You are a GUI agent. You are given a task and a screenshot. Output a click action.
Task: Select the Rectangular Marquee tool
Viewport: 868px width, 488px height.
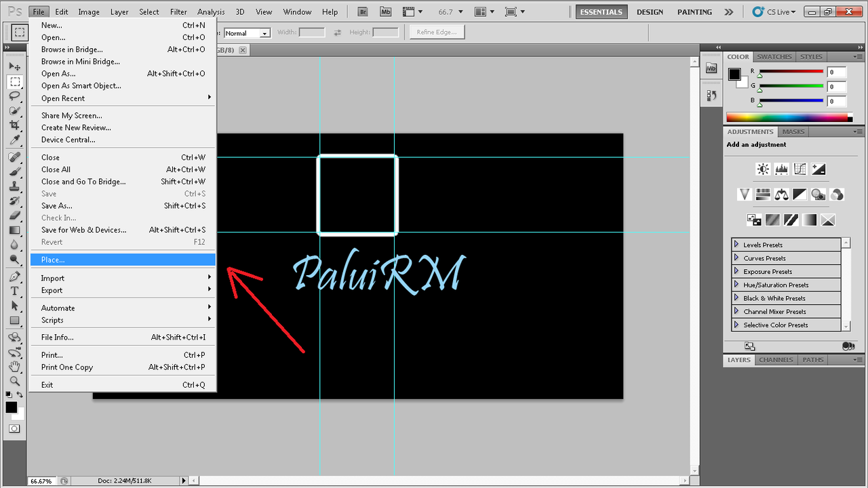(x=14, y=82)
